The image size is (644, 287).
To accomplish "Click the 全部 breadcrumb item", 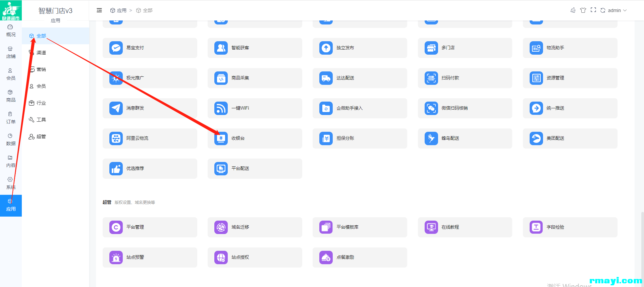I will (144, 10).
